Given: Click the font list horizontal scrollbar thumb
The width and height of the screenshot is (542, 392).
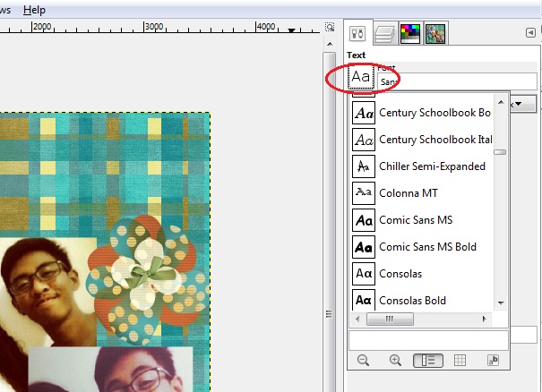Looking at the screenshot, I should [390, 319].
